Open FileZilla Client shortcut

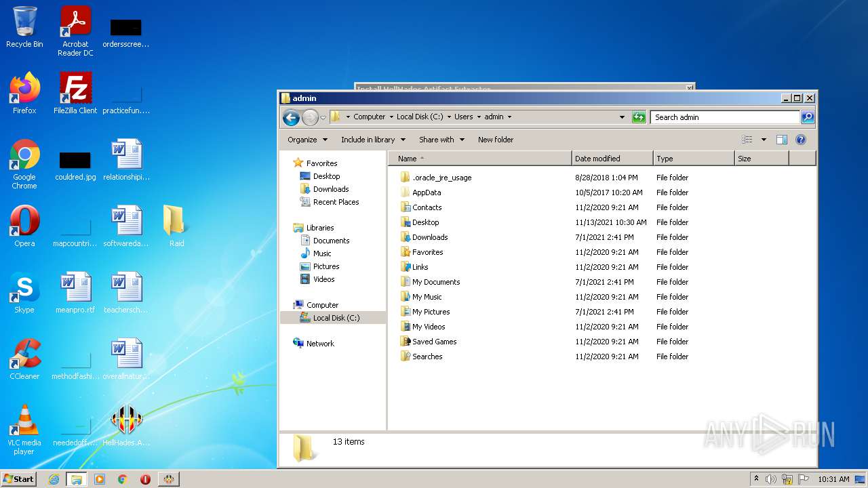75,94
